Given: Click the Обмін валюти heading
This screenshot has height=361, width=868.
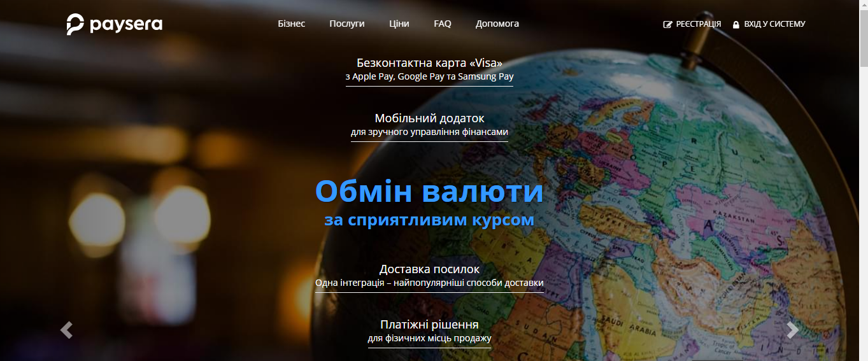Looking at the screenshot, I should [x=429, y=191].
